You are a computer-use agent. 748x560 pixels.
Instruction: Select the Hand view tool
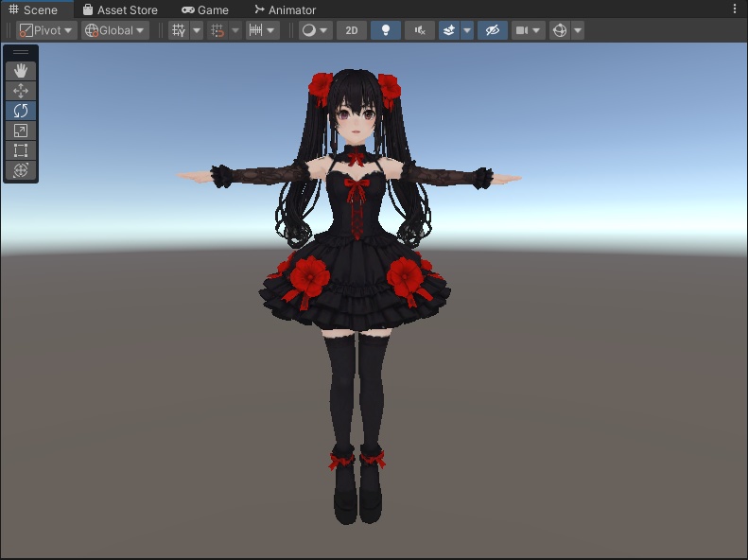(x=21, y=71)
